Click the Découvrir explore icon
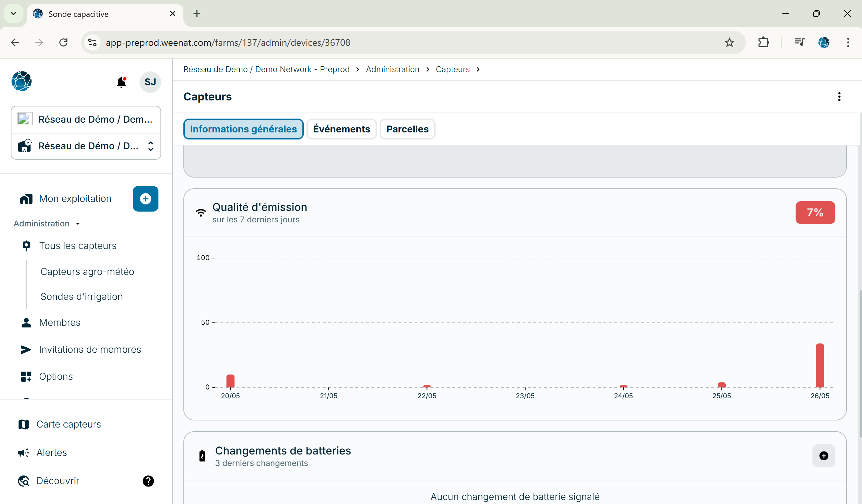This screenshot has width=862, height=504. tap(23, 481)
